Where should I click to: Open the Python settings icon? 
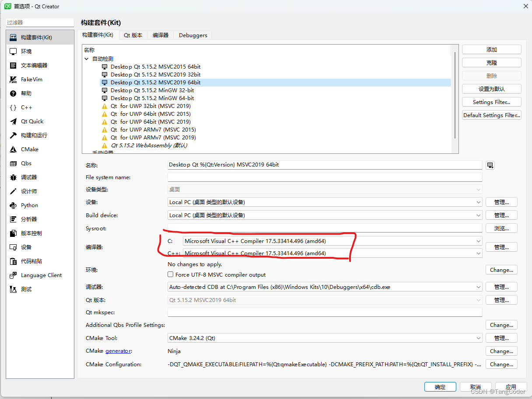coord(13,205)
